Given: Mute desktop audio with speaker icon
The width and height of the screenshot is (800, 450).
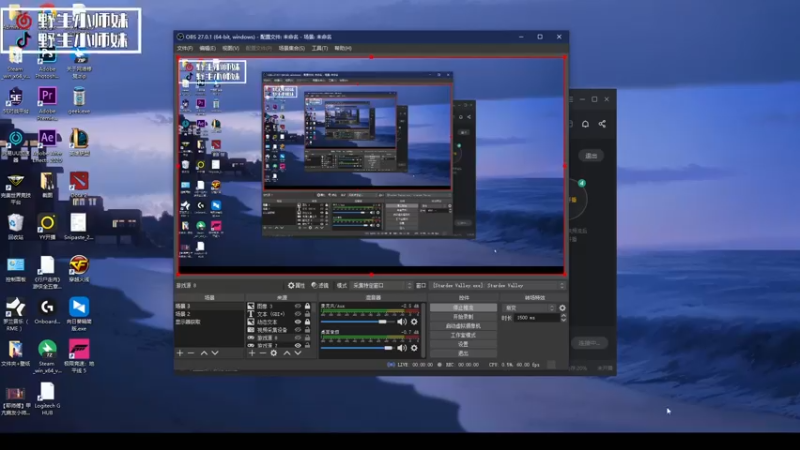Looking at the screenshot, I should [x=402, y=348].
